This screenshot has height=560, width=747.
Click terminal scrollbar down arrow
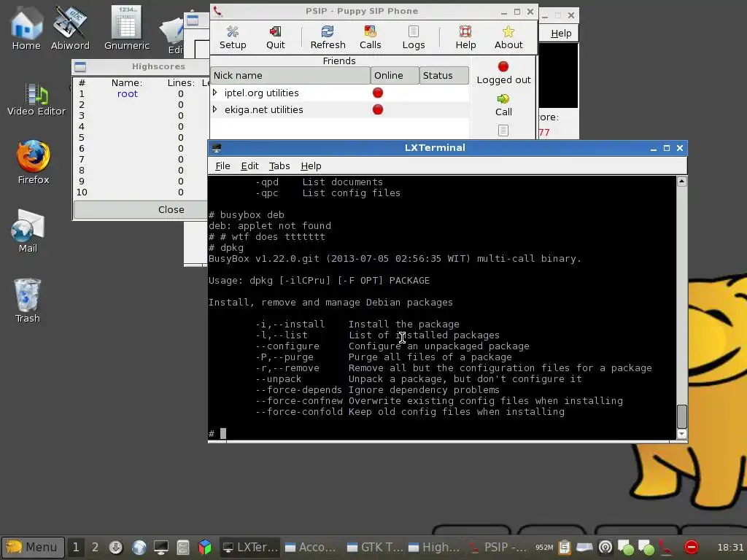[682, 434]
